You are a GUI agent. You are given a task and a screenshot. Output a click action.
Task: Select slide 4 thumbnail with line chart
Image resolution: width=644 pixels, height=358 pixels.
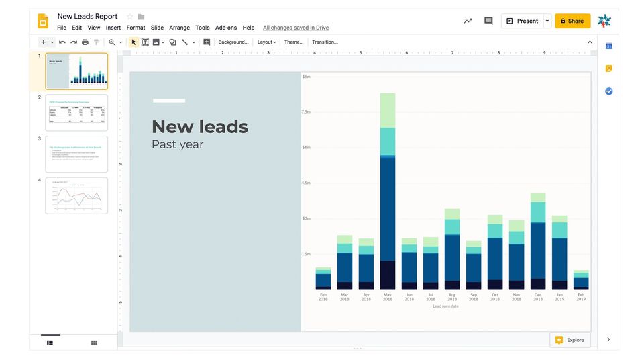(76, 195)
